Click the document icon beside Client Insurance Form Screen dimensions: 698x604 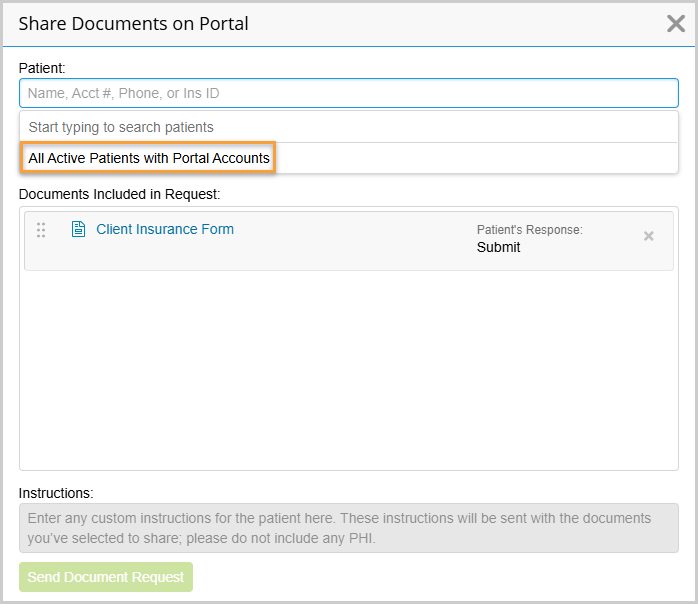coord(78,229)
